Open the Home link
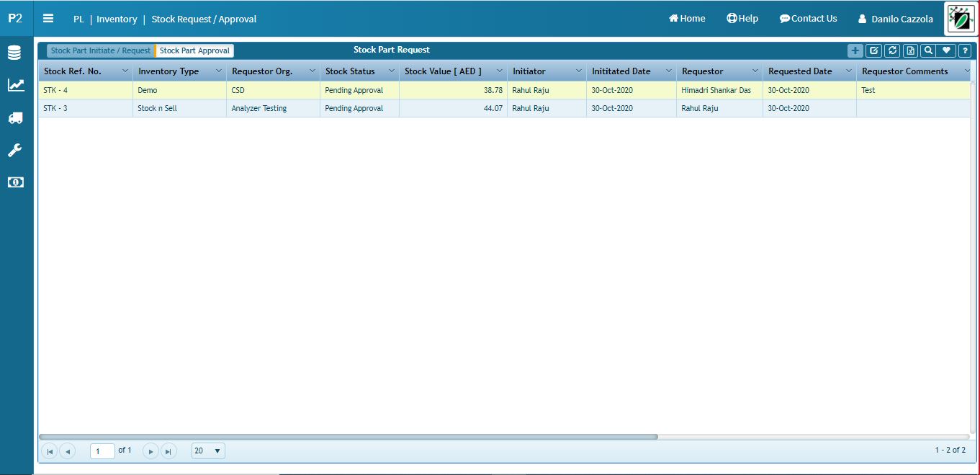 [687, 19]
